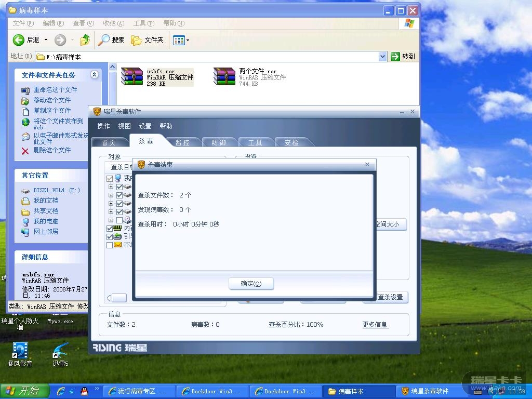Click the globe icon for publishing file to Web
This screenshot has height=399, width=532.
click(x=25, y=122)
